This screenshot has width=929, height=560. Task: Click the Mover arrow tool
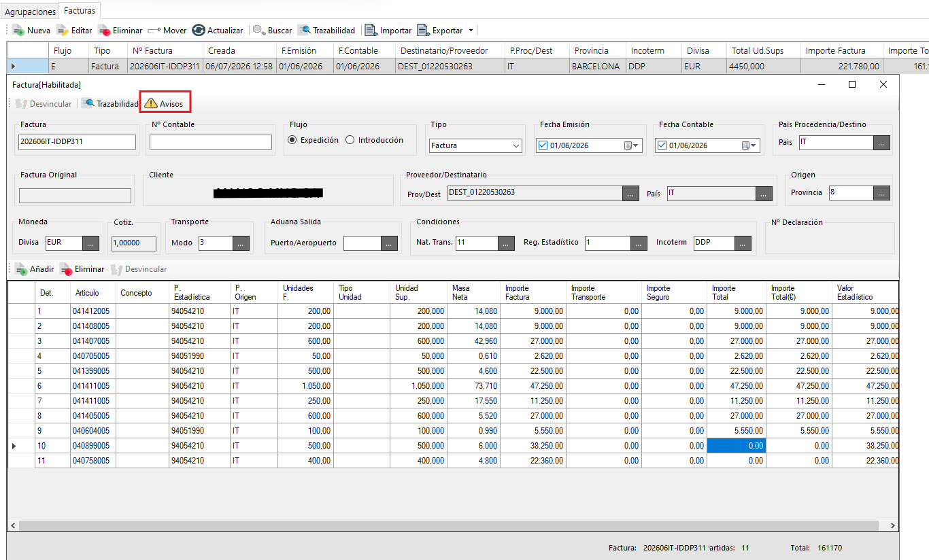167,31
